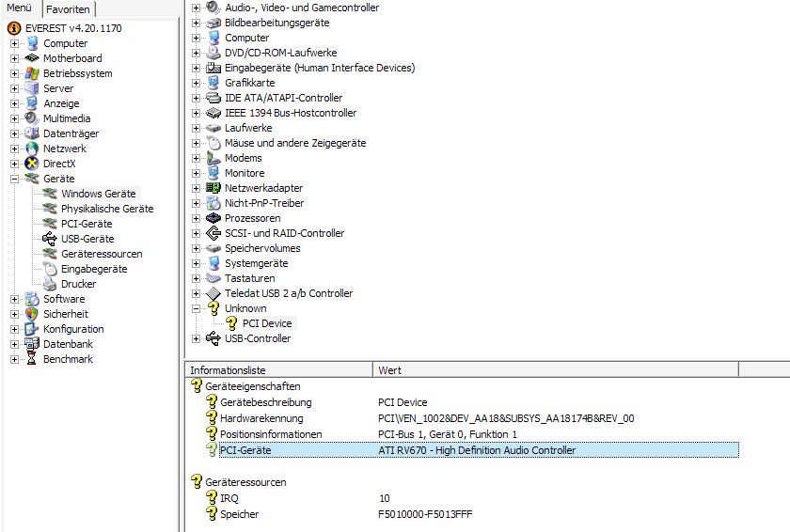Click the IRQ value 10
The height and width of the screenshot is (532, 790).
point(385,498)
